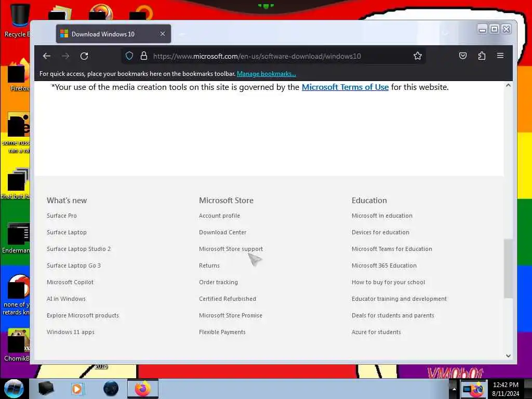Open Microsoft Teams for Education link

point(392,249)
